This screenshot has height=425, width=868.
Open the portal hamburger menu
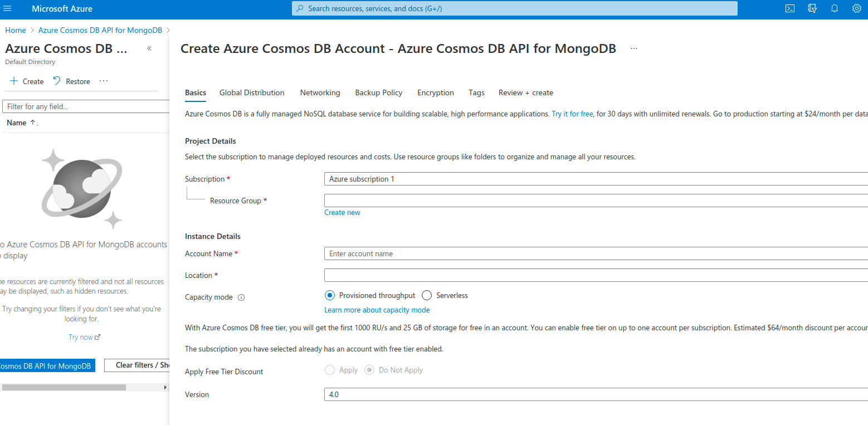tap(7, 8)
